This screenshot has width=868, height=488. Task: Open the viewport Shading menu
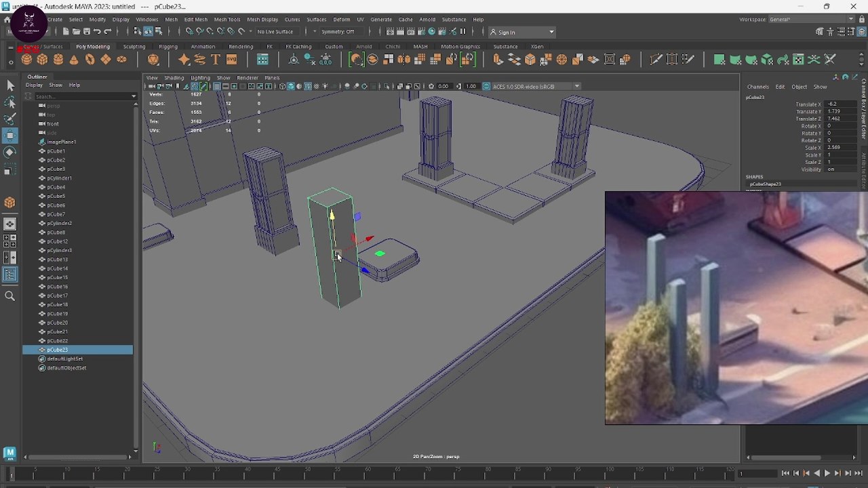(174, 78)
